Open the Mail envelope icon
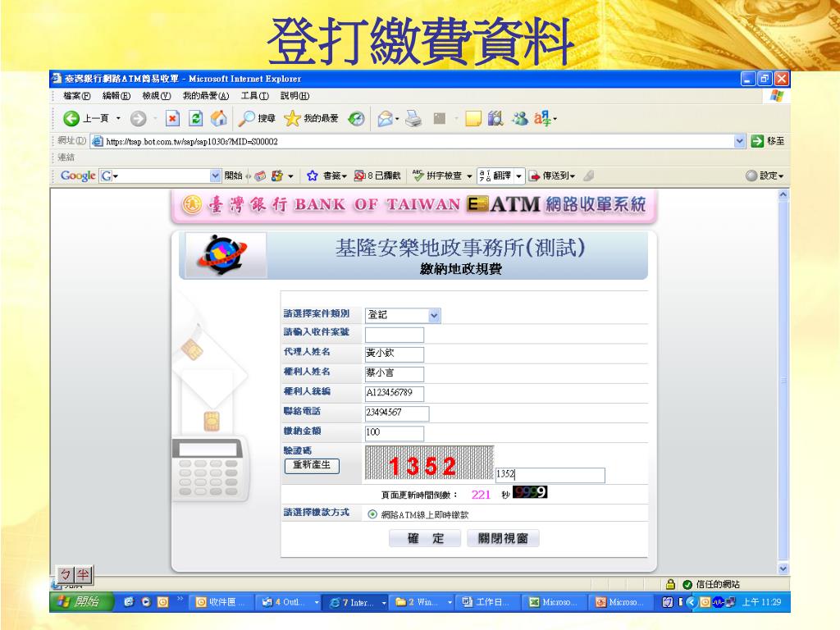840x630 pixels. click(x=386, y=118)
